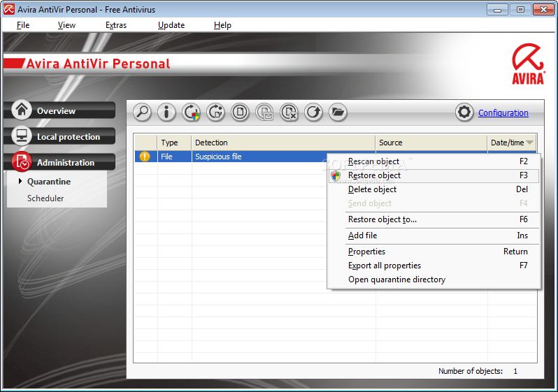558x392 pixels.
Task: Open the View menu
Action: (x=66, y=25)
